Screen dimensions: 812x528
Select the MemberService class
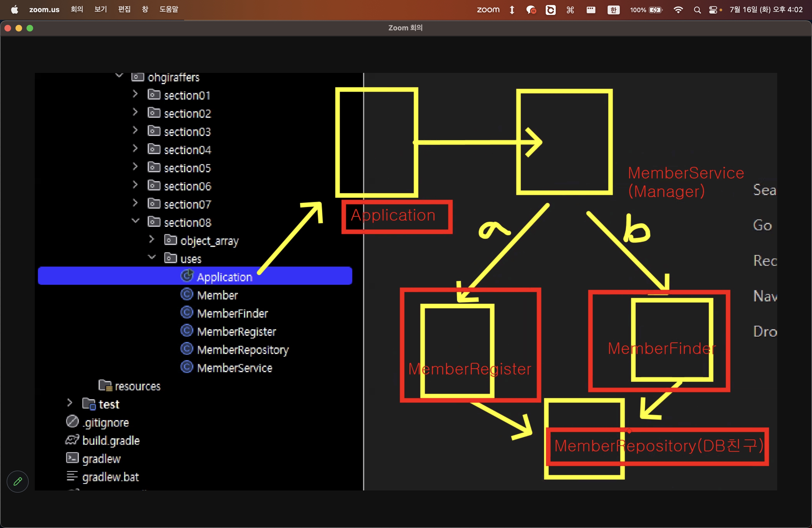click(234, 368)
